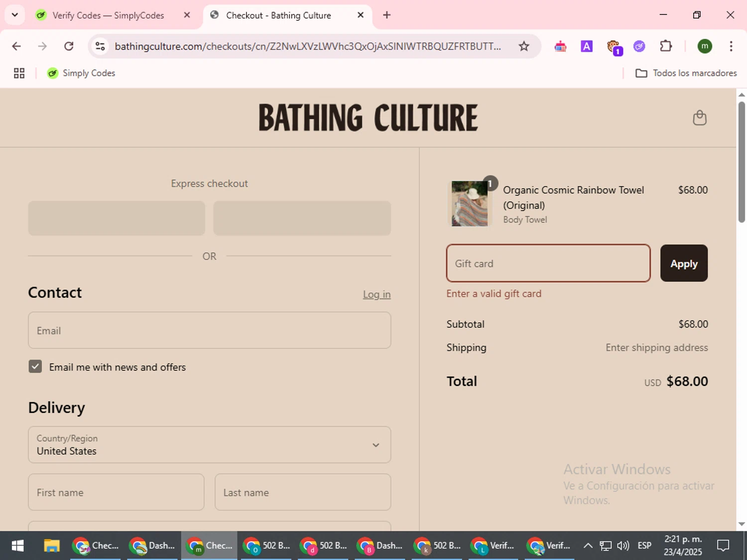Open the apps grid in bookmarks bar
Viewport: 747px width, 560px height.
[19, 73]
